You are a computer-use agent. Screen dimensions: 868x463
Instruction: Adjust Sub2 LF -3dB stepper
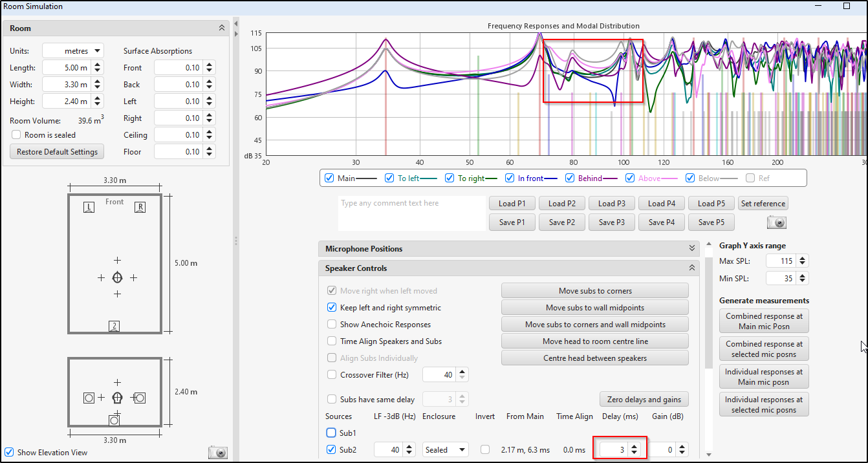click(409, 449)
